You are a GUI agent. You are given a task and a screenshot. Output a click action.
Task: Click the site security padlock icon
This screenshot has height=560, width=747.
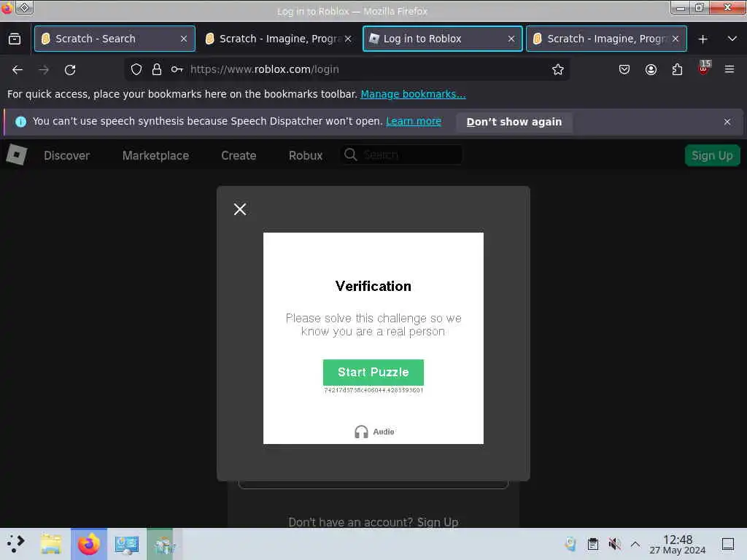pyautogui.click(x=157, y=69)
